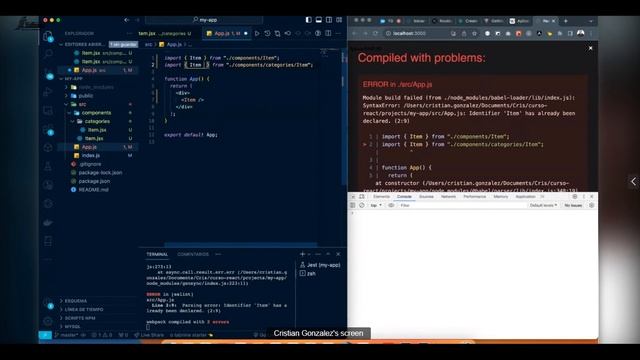The width and height of the screenshot is (640, 360).
Task: Open the DevTools Performance tab
Action: 474,197
